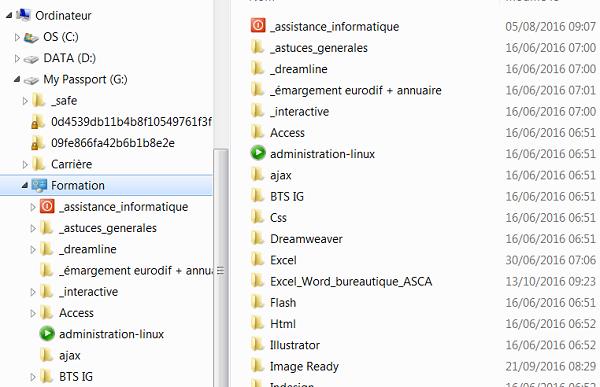Viewport: 600px width, 387px height.
Task: Click the Excel folder icon in file list
Action: [x=258, y=260]
